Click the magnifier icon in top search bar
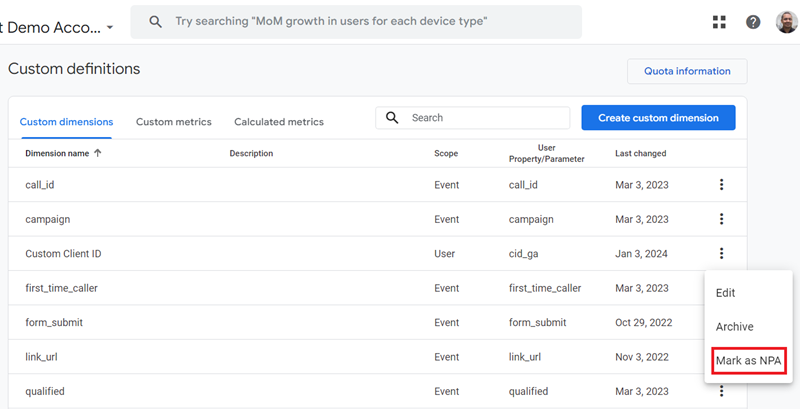 coord(156,21)
